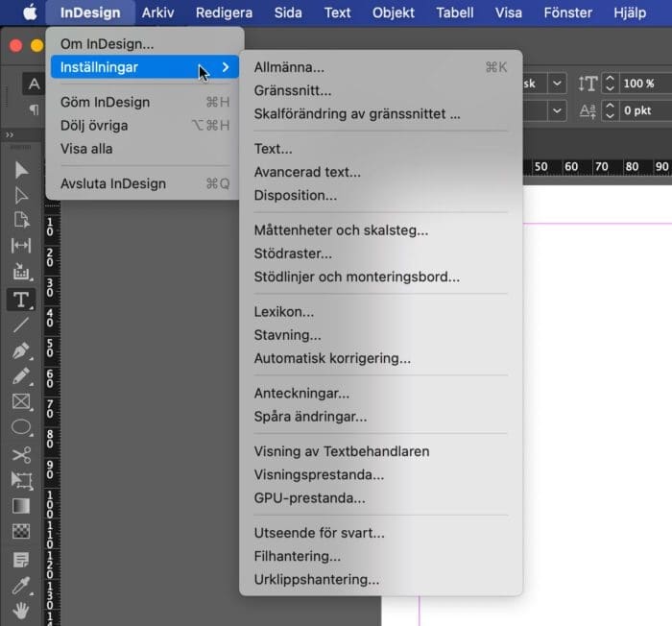
Task: Open Anteckningar... preferences
Action: (380, 393)
